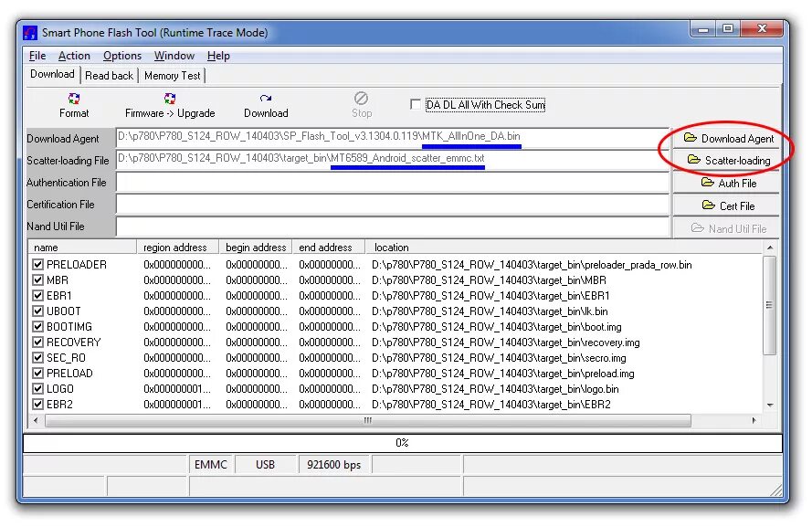This screenshot has height=527, width=812.
Task: Open the Options menu
Action: click(x=122, y=56)
